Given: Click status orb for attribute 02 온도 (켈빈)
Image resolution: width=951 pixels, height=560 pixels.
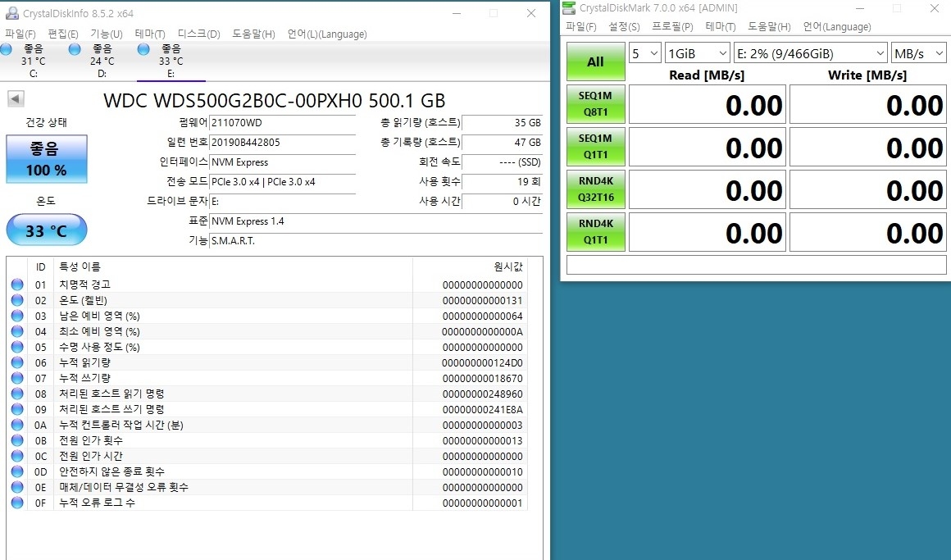Looking at the screenshot, I should (17, 300).
